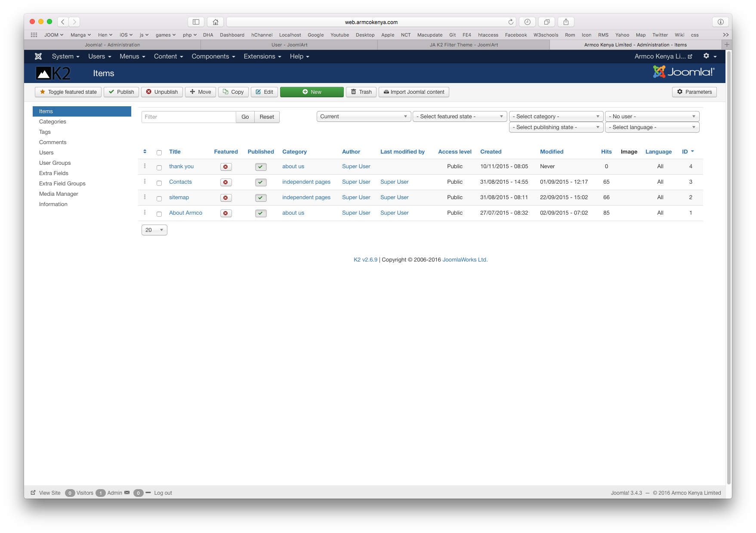Open the settings gear menu

point(710,56)
